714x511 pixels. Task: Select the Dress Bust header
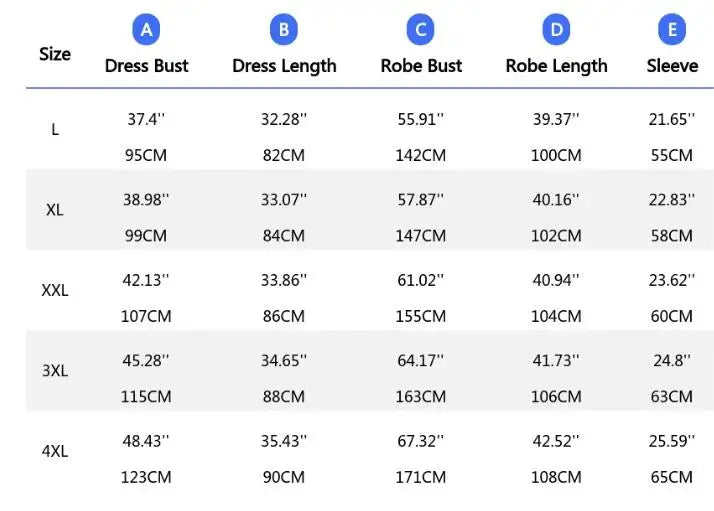tap(147, 66)
